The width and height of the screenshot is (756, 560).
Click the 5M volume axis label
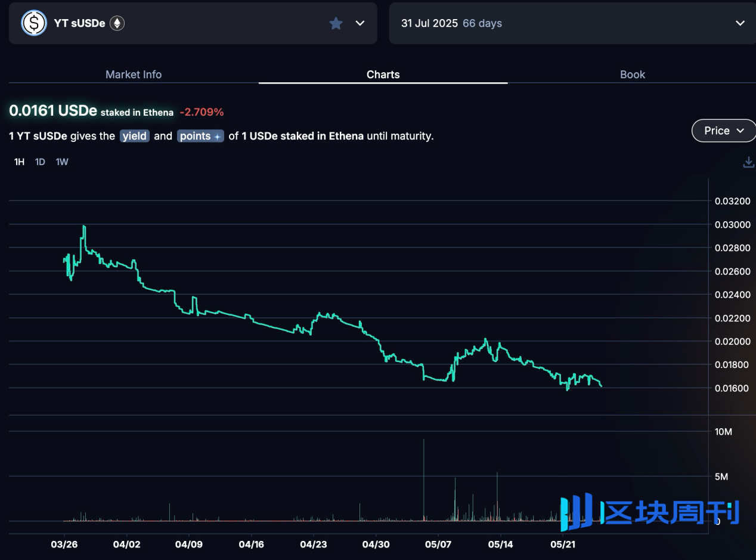pyautogui.click(x=721, y=477)
